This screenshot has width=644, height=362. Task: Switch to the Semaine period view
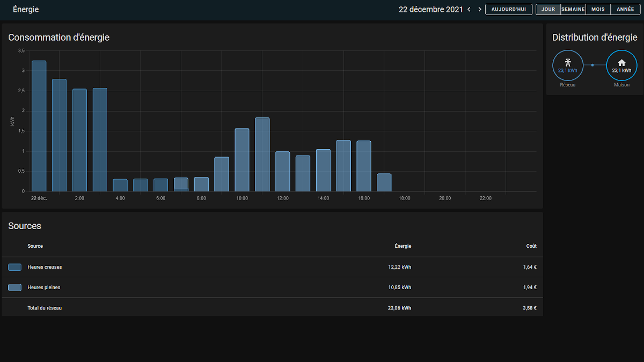[x=573, y=10]
